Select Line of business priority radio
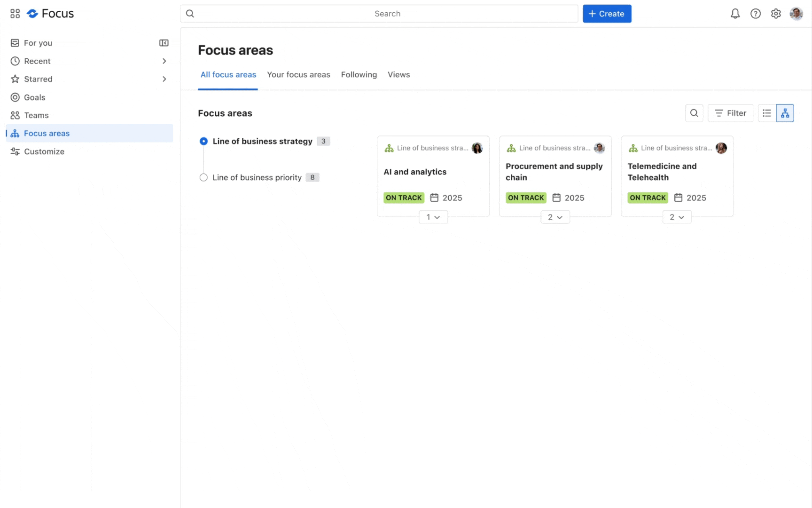This screenshot has width=812, height=508. 203,177
